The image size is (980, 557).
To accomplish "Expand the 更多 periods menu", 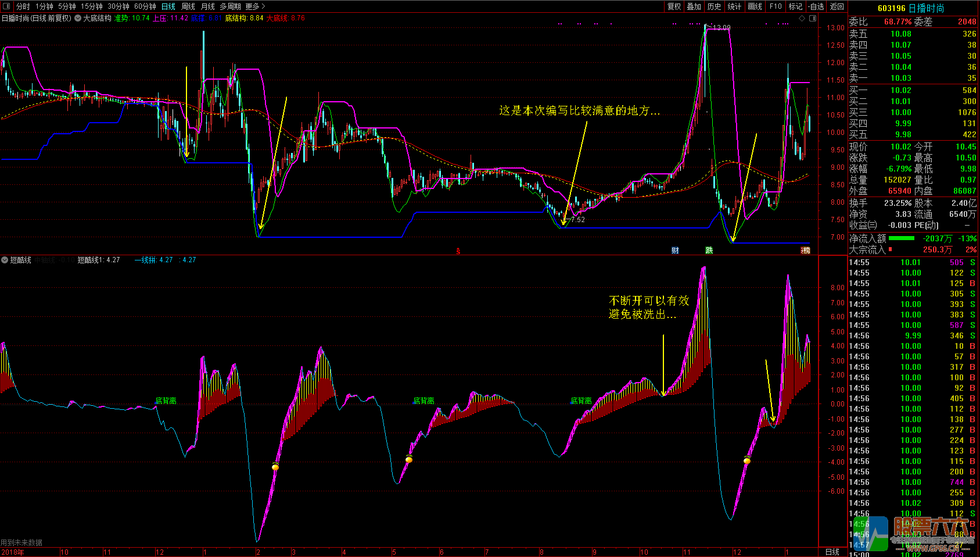I will tap(255, 6).
